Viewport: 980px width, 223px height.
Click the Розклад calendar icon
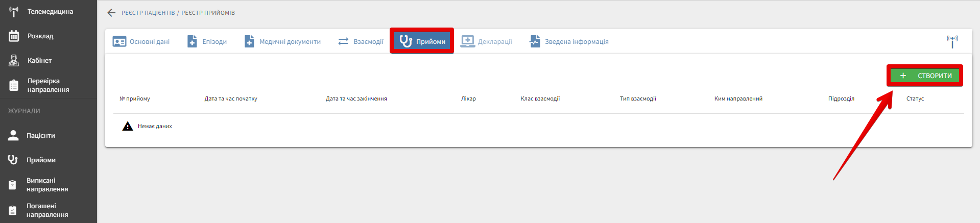(14, 36)
